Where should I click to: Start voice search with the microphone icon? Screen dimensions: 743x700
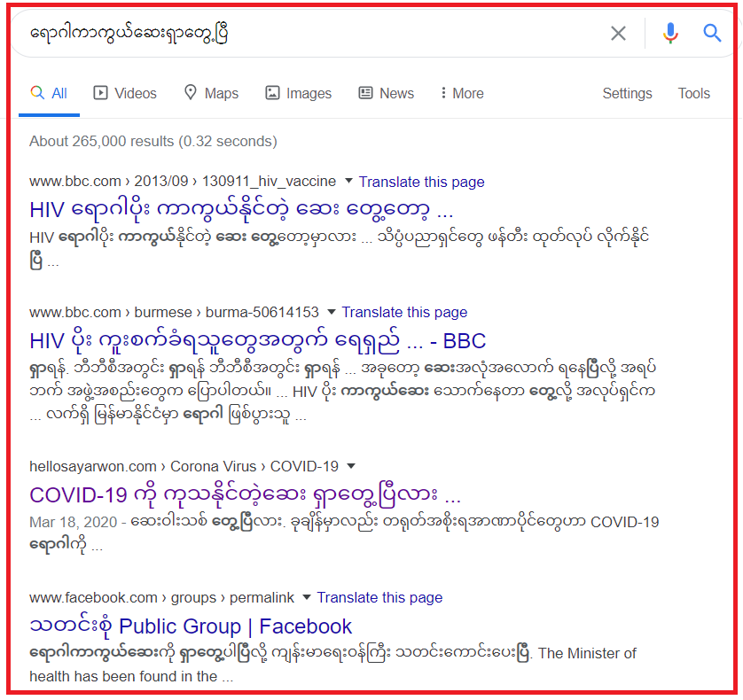(x=670, y=33)
